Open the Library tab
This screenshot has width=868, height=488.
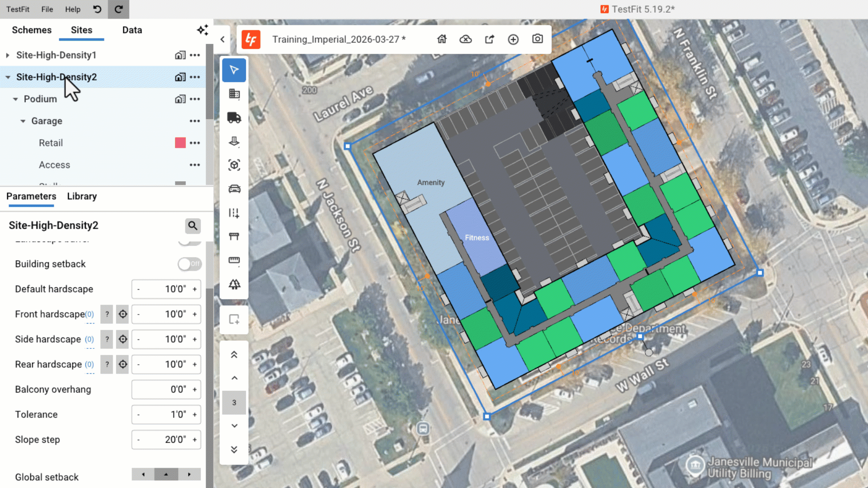pyautogui.click(x=82, y=196)
